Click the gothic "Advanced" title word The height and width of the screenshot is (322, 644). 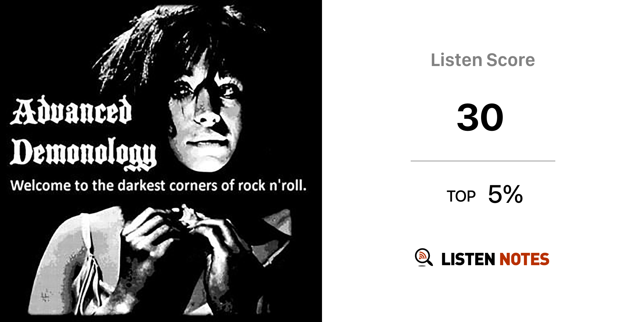(x=71, y=112)
